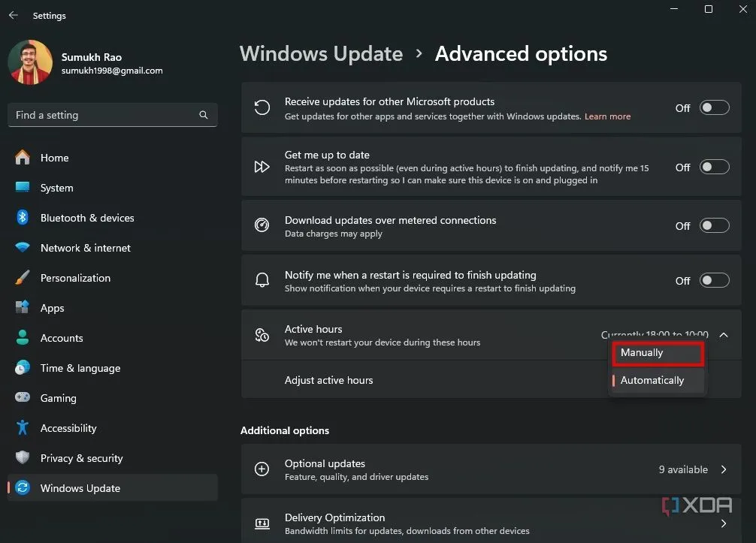The height and width of the screenshot is (543, 756).
Task: Click the Advanced options page title
Action: pyautogui.click(x=521, y=53)
